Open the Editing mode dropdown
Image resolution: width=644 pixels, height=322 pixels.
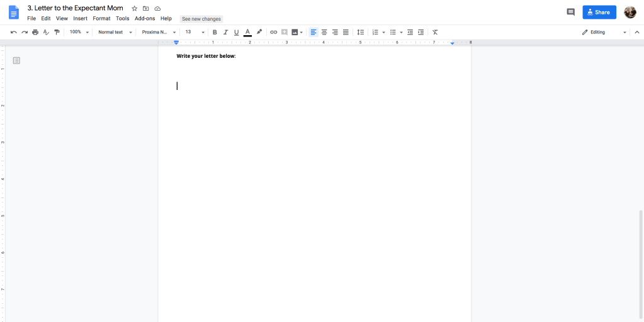[x=604, y=32]
